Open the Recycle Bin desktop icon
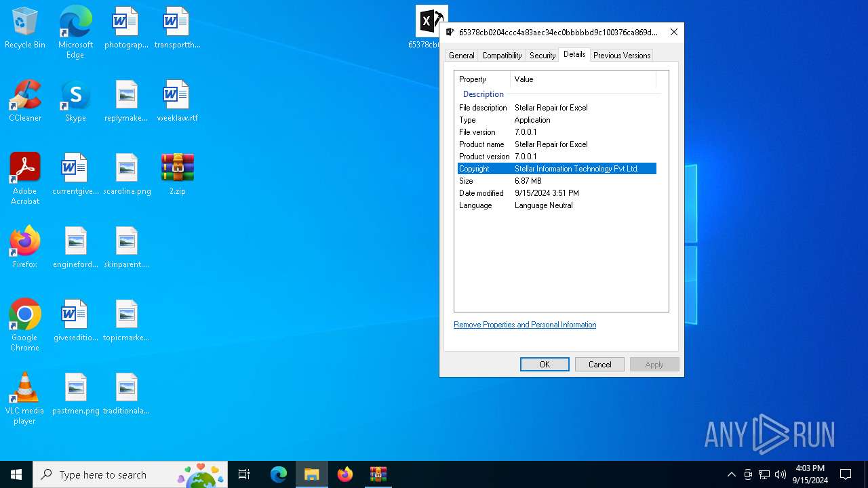The image size is (868, 488). 25,28
